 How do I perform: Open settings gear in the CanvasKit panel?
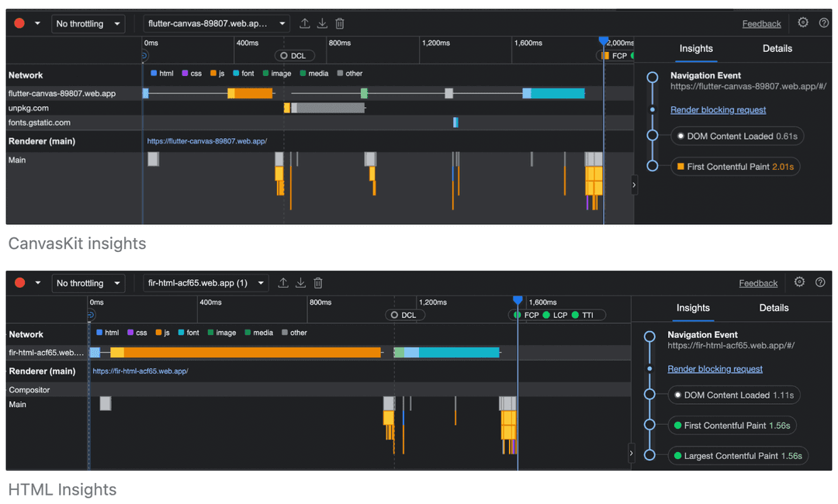tap(803, 23)
